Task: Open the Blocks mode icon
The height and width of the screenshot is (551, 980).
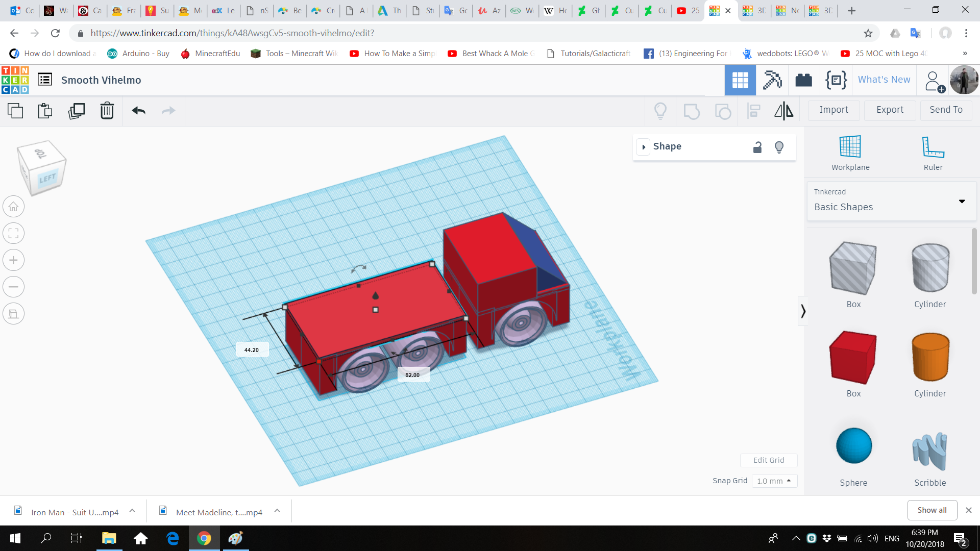Action: (772, 80)
